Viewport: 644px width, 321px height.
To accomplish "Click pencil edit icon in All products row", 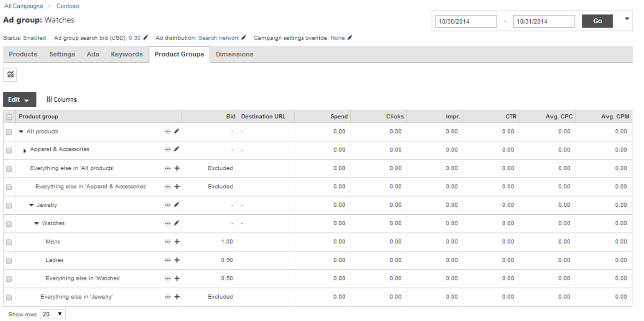I will coord(177,131).
